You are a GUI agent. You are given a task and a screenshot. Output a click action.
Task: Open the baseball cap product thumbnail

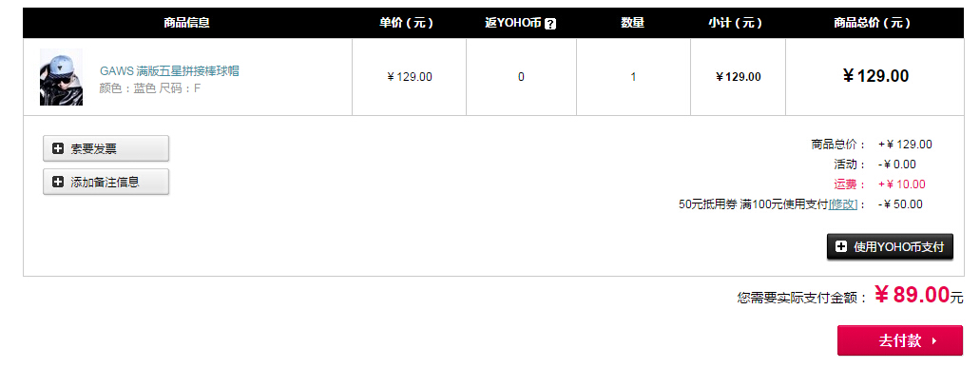(x=61, y=77)
